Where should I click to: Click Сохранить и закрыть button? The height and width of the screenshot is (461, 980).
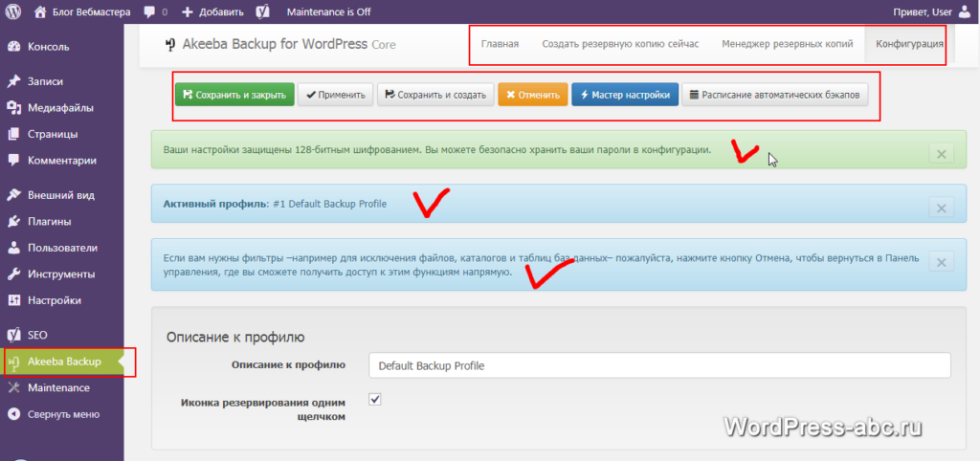click(x=234, y=95)
